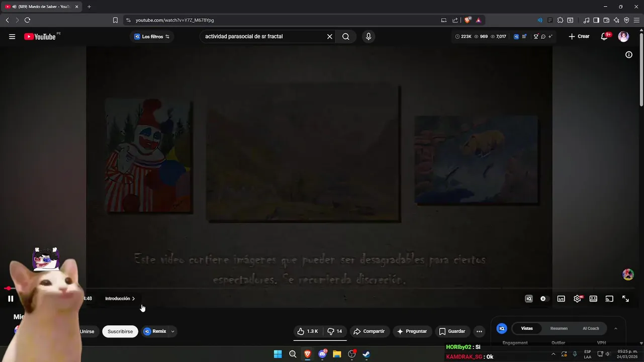Click the trophy icon in stats bar

click(x=536, y=37)
